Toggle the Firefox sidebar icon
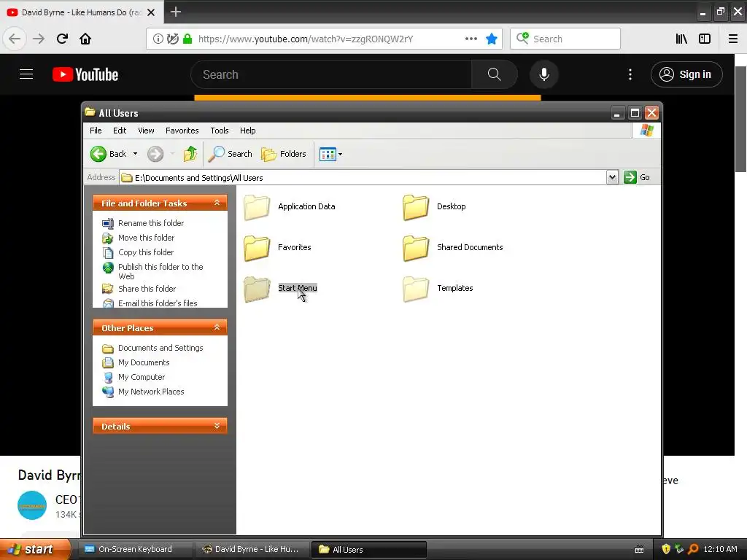The width and height of the screenshot is (747, 560). coord(705,39)
